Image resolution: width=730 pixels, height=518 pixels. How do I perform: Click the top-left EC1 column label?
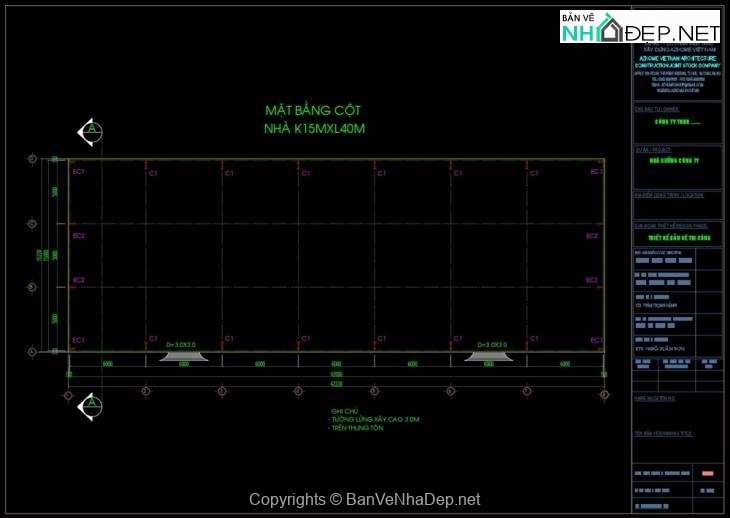pos(79,172)
